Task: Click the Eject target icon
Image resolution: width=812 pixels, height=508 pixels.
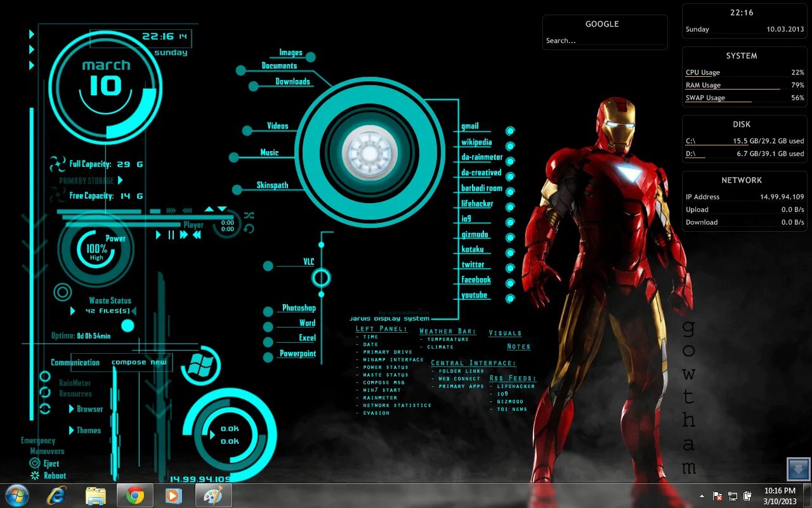Action: (x=35, y=464)
